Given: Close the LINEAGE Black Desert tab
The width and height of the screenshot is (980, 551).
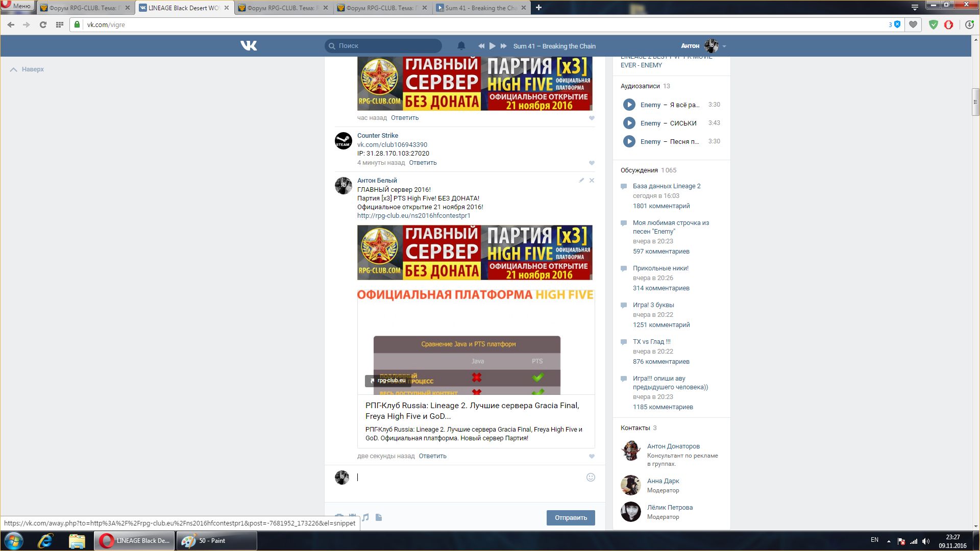Looking at the screenshot, I should [x=227, y=8].
